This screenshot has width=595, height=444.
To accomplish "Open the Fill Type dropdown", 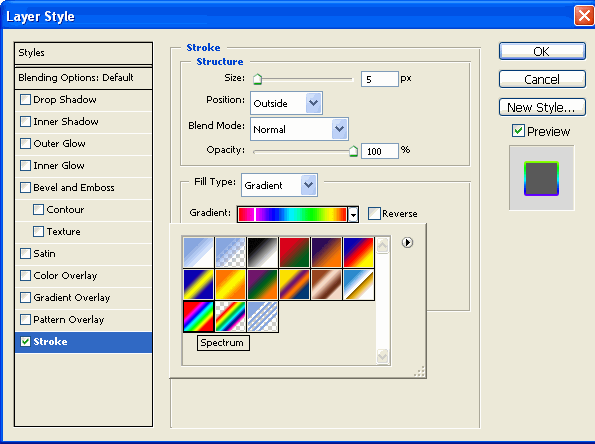I will click(x=279, y=185).
